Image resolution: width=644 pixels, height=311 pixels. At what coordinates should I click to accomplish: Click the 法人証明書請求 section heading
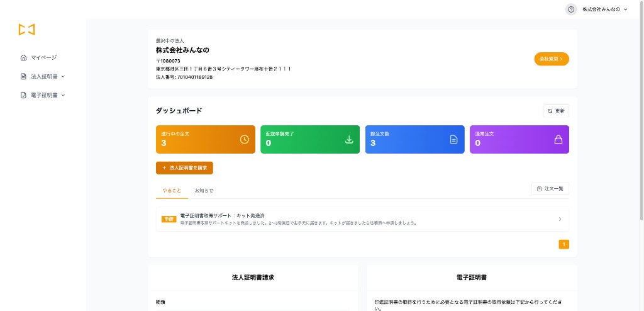point(253,278)
